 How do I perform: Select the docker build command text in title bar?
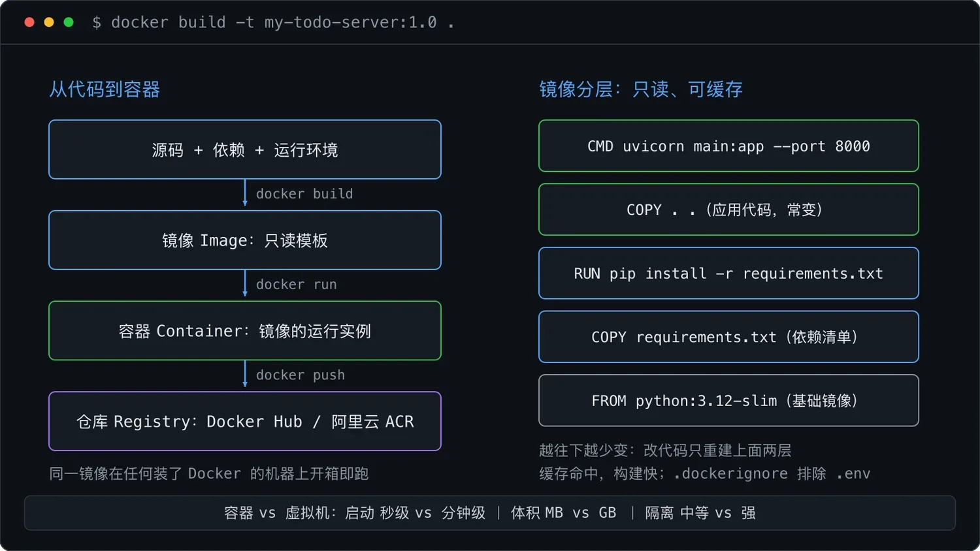click(273, 22)
